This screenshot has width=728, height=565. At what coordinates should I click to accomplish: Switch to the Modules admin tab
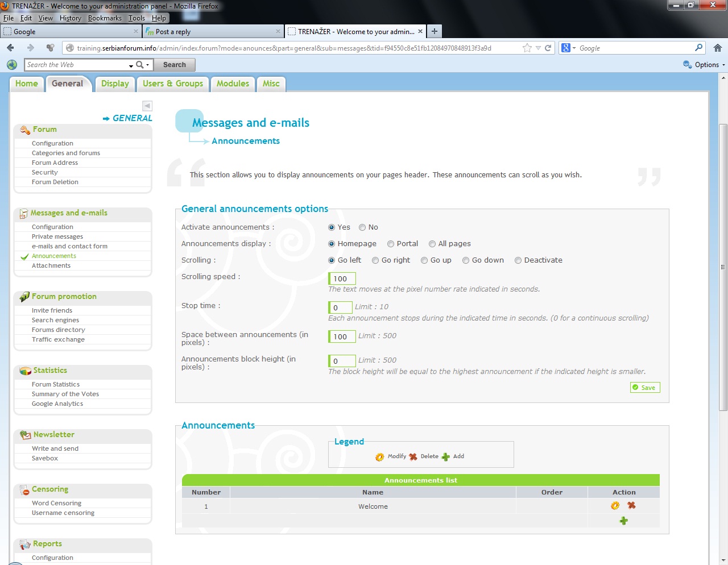pos(233,84)
